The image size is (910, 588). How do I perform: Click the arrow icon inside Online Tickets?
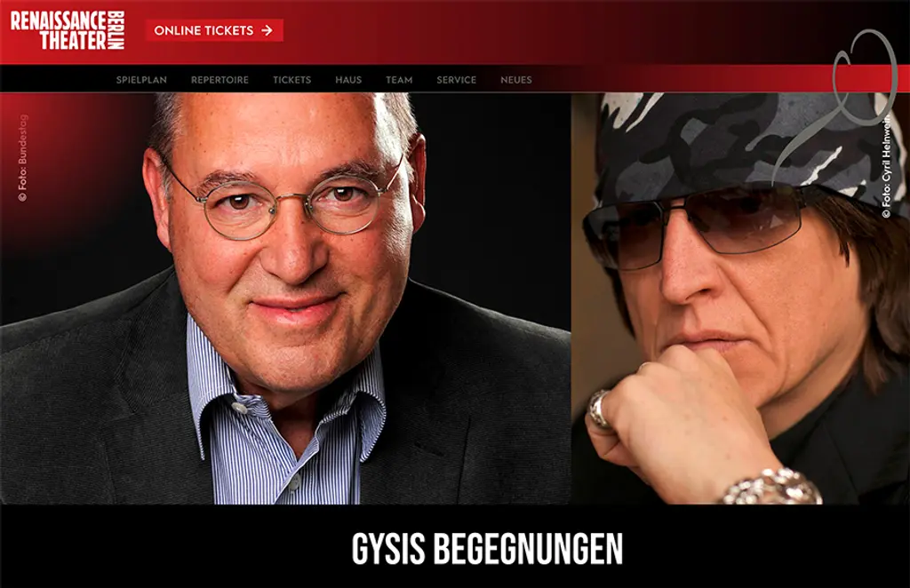(x=267, y=30)
